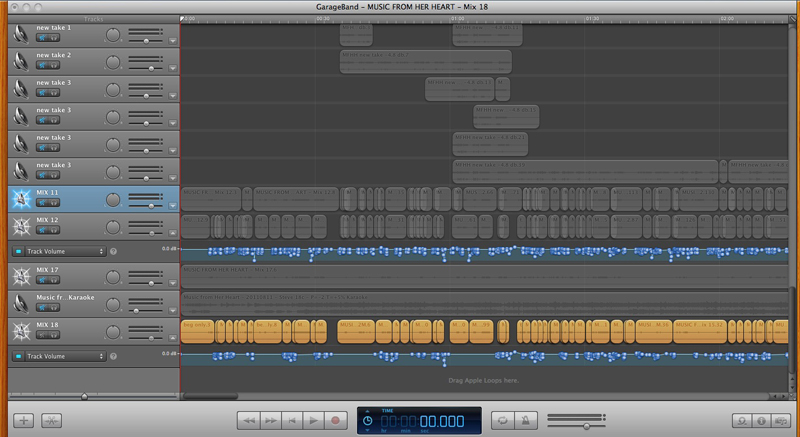Viewport: 800px width, 437px height.
Task: Click the Rewind transport button
Action: [249, 421]
